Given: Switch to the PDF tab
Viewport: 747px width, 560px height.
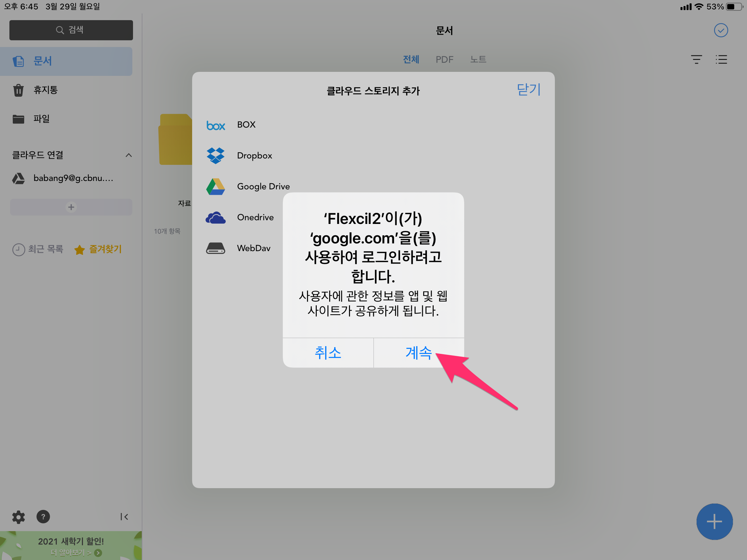Looking at the screenshot, I should [x=444, y=60].
